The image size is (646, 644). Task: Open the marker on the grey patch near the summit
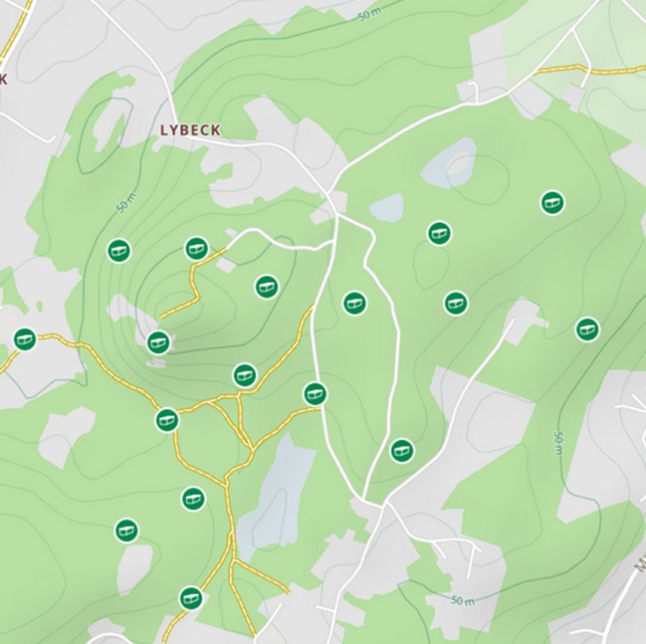(x=158, y=342)
